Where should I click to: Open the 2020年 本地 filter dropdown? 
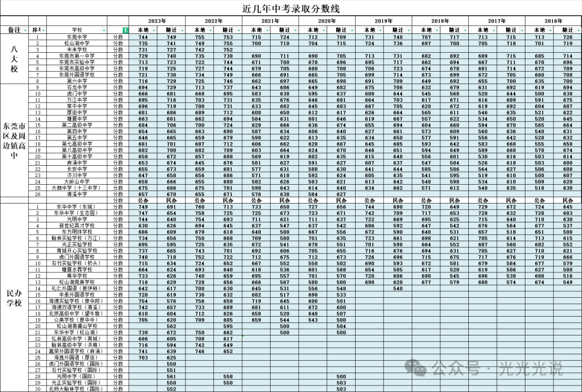324,30
